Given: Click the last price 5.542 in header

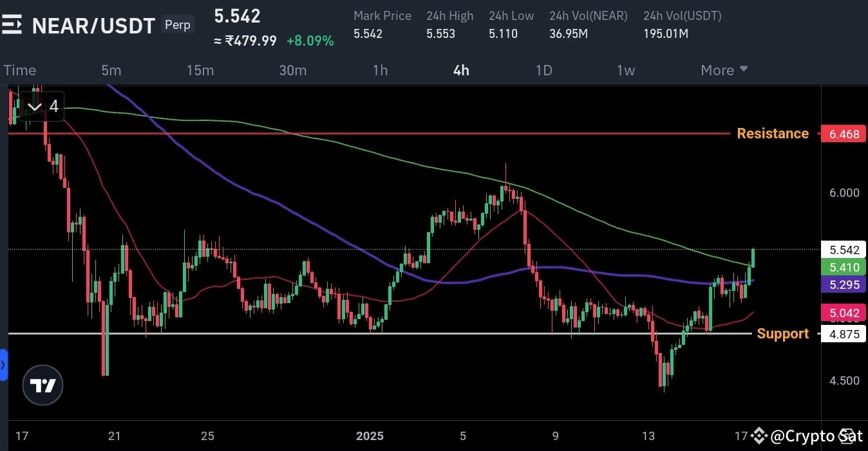Looking at the screenshot, I should 237,16.
